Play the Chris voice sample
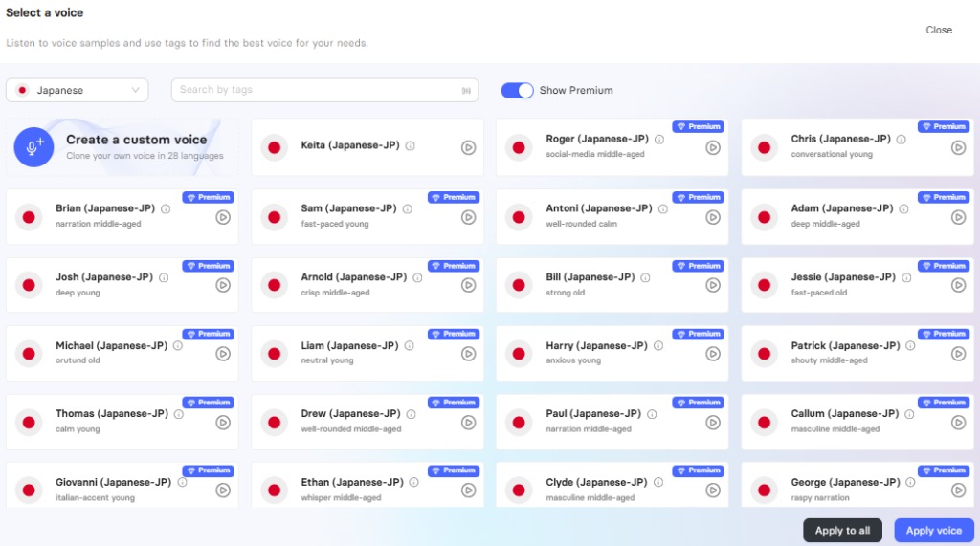The width and height of the screenshot is (980, 546). [958, 147]
